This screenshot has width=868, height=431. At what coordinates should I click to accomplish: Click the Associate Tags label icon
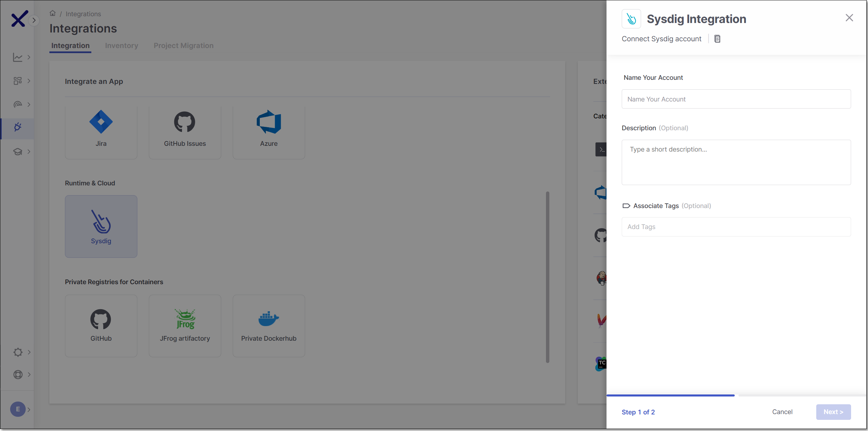pyautogui.click(x=626, y=206)
